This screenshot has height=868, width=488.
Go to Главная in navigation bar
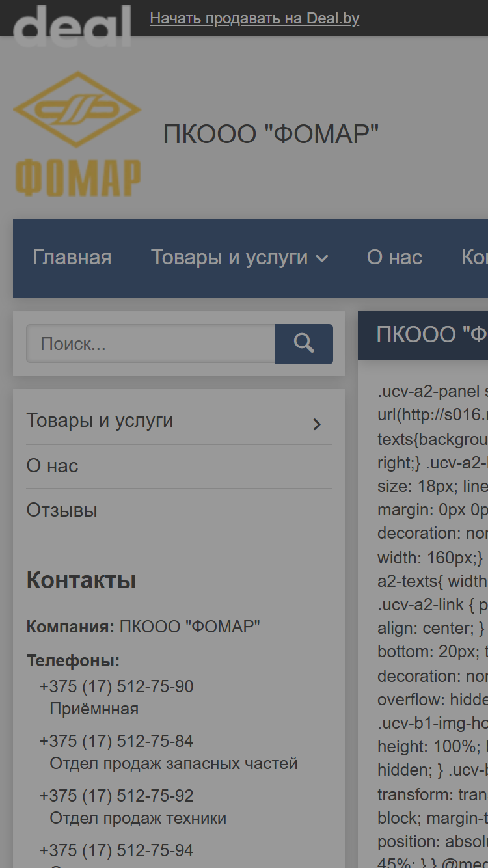(72, 258)
